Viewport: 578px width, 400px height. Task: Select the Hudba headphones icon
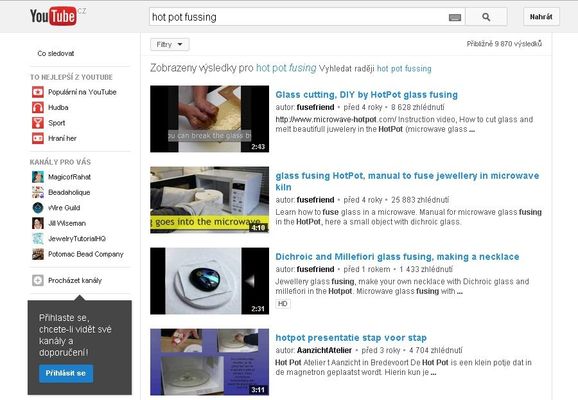tap(38, 107)
